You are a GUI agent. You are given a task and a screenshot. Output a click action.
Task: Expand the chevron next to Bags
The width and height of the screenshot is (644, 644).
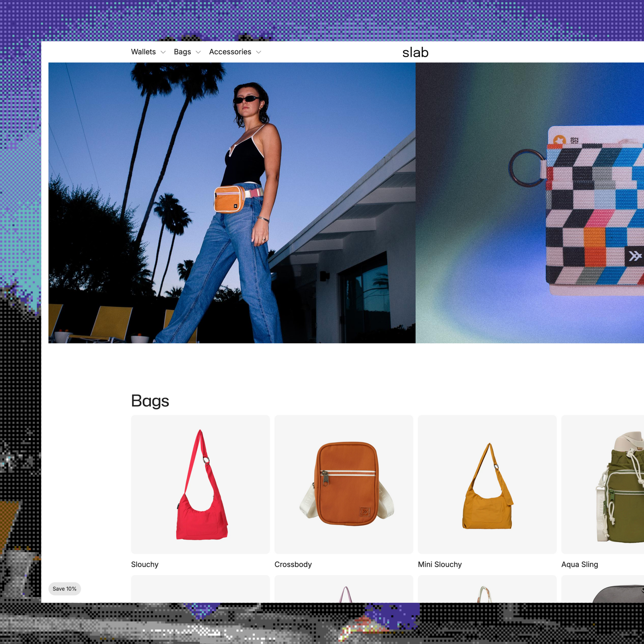pos(198,52)
